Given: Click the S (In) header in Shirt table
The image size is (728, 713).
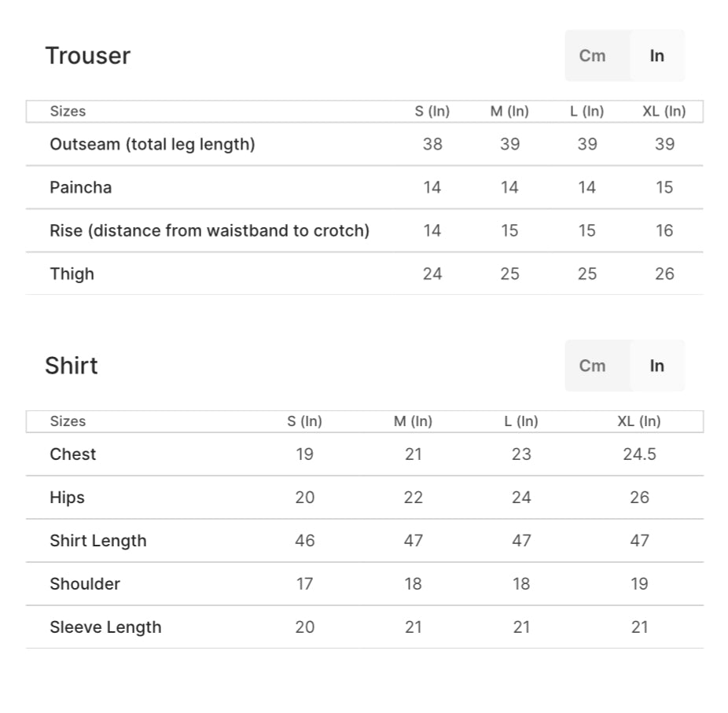Looking at the screenshot, I should point(305,421).
